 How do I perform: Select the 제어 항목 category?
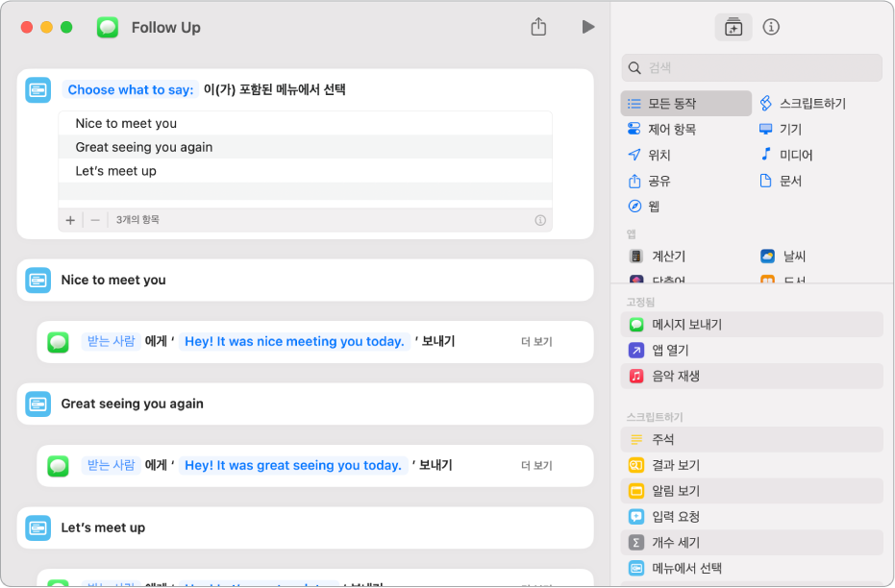[x=661, y=129]
